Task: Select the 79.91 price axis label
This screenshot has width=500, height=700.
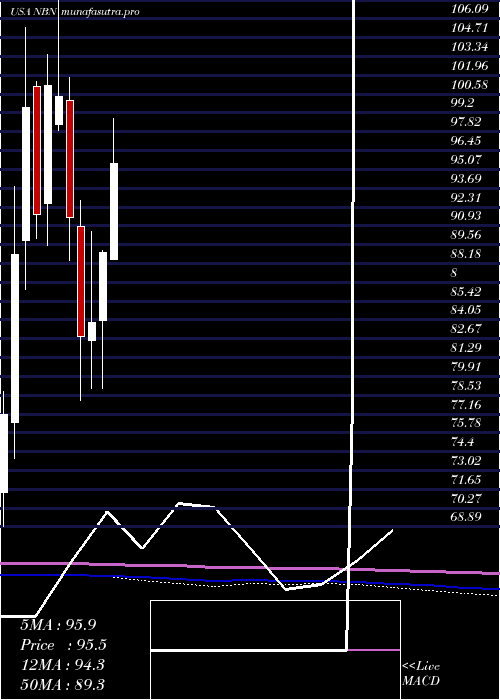Action: click(466, 366)
